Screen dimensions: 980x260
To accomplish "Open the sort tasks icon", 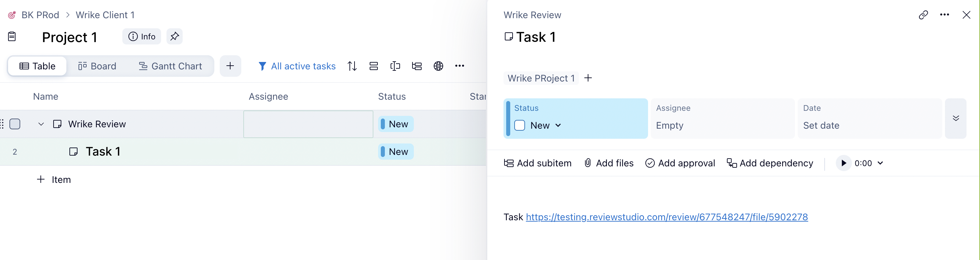I will [x=352, y=66].
